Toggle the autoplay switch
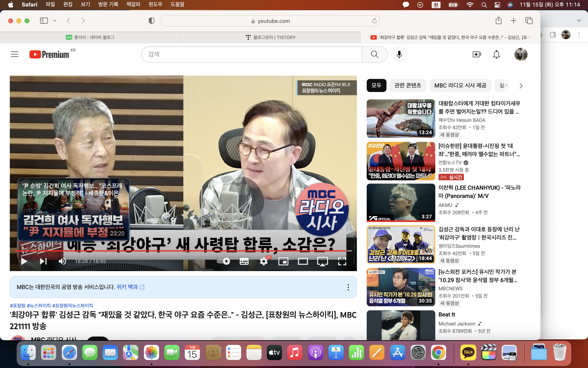This screenshot has width=588, height=368. [x=224, y=261]
